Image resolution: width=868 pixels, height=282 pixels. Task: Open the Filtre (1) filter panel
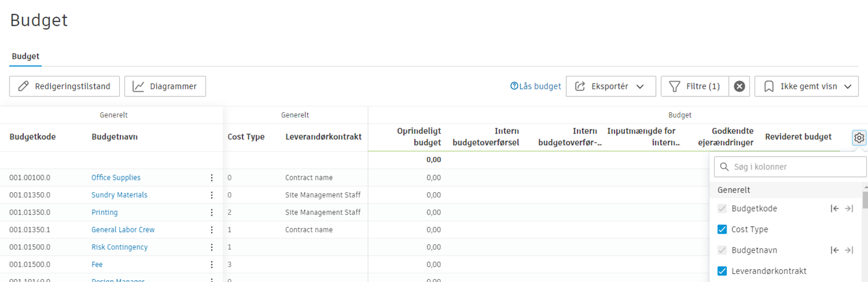695,86
